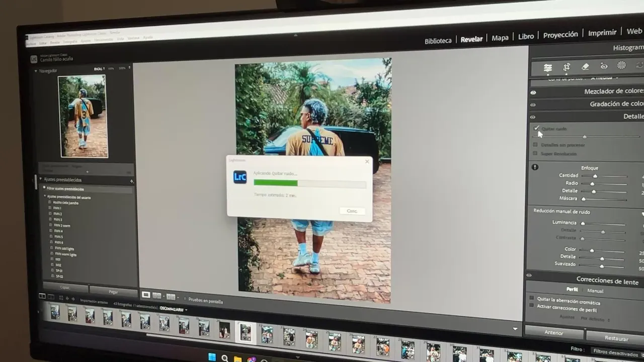This screenshot has height=362, width=644.
Task: Open the Masking tool
Action: coord(621,65)
